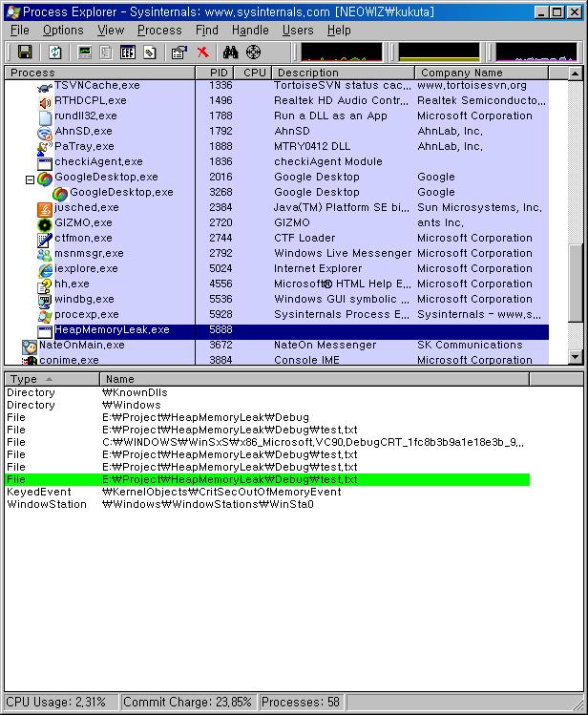Click the process list scrollbar thumb
588x715 pixels.
(x=576, y=283)
